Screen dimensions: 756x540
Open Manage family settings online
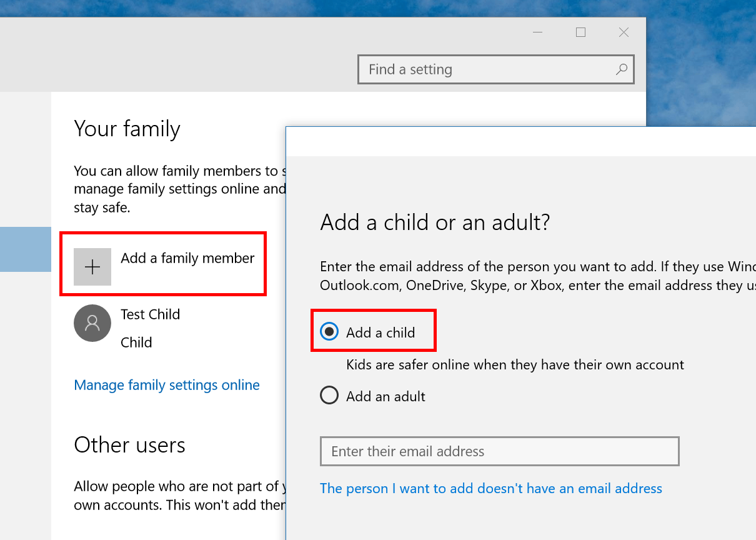point(167,385)
